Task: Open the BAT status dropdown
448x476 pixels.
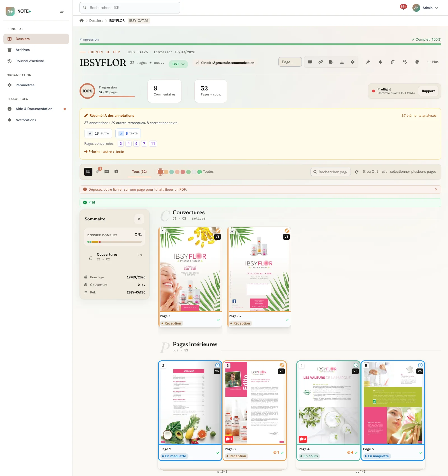Action: pyautogui.click(x=178, y=64)
